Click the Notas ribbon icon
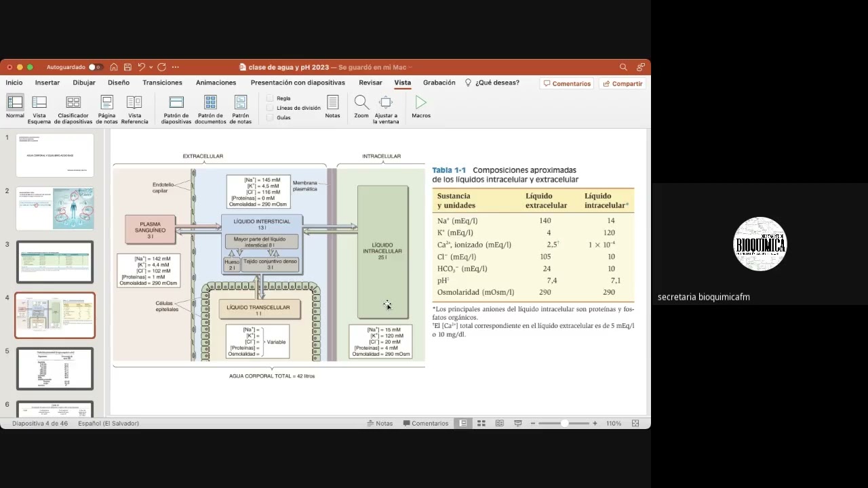Viewport: 868px width, 488px height. [x=332, y=107]
